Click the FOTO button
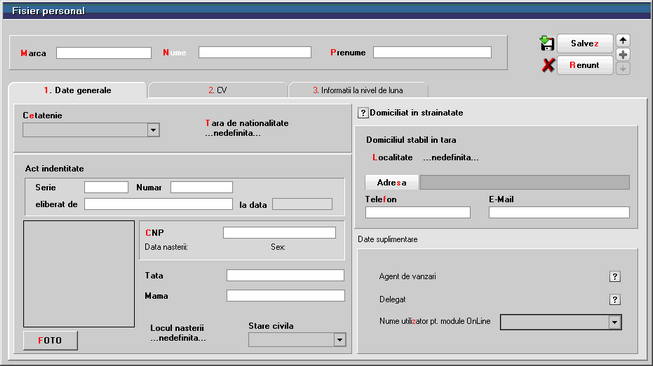The width and height of the screenshot is (653, 366). click(x=50, y=341)
